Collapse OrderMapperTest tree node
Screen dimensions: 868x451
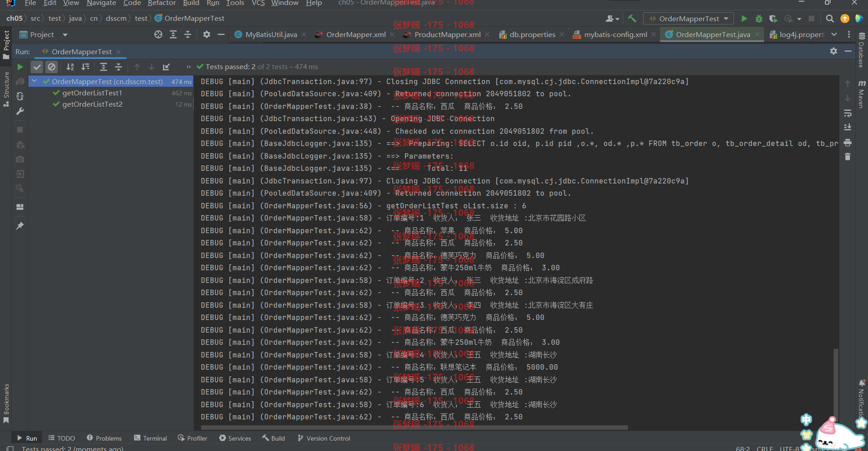pyautogui.click(x=35, y=81)
